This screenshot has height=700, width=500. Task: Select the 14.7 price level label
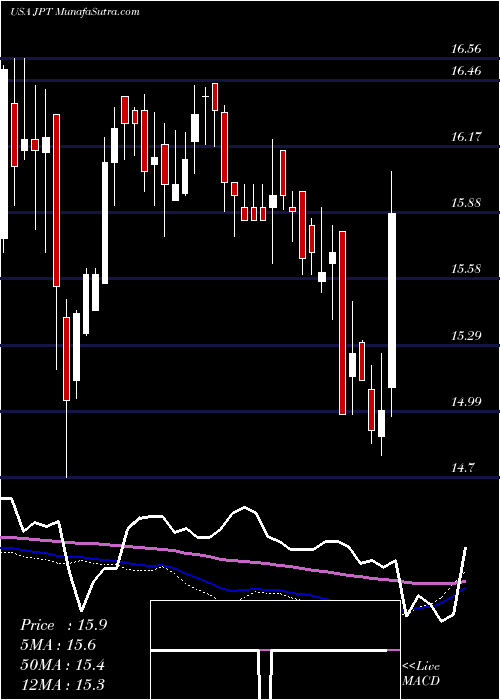click(462, 467)
